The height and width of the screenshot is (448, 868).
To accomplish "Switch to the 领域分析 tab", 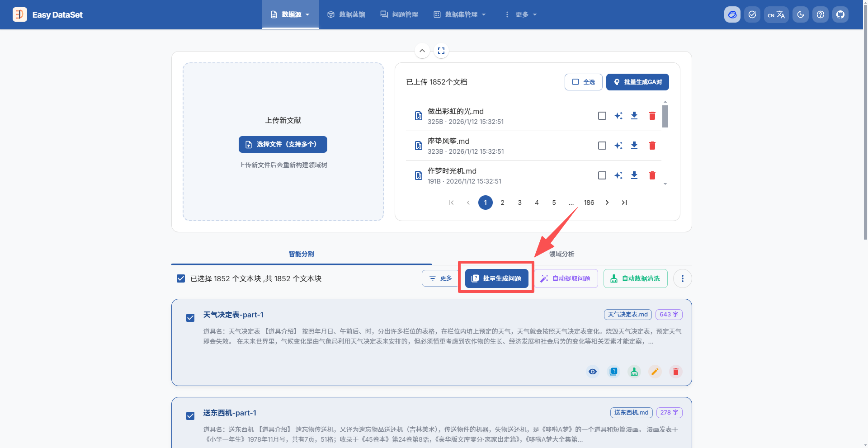I will coord(562,254).
